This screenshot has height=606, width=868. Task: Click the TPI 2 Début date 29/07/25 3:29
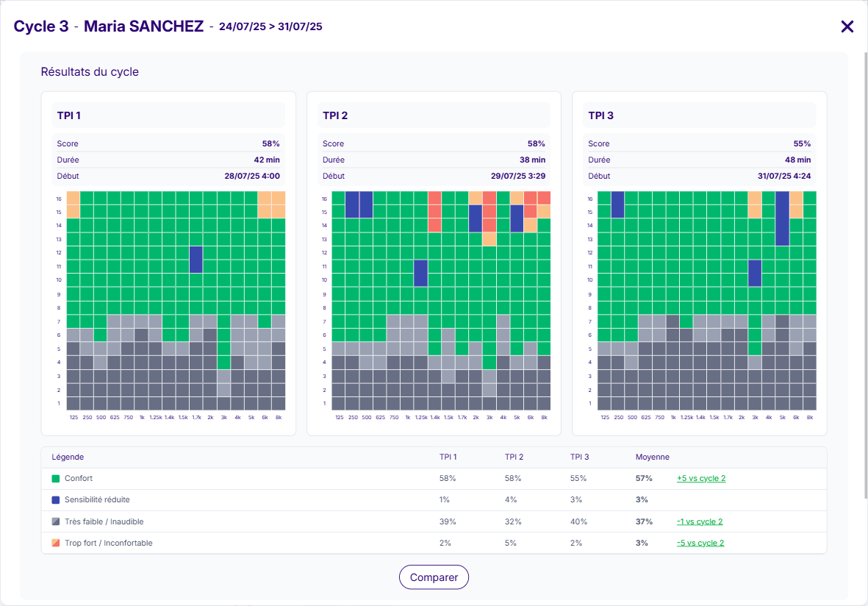pos(517,177)
